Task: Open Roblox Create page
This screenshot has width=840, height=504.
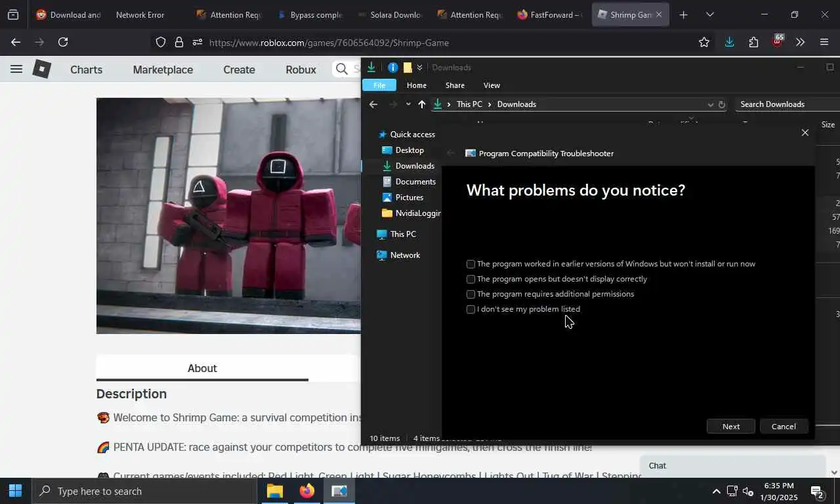Action: pyautogui.click(x=239, y=70)
